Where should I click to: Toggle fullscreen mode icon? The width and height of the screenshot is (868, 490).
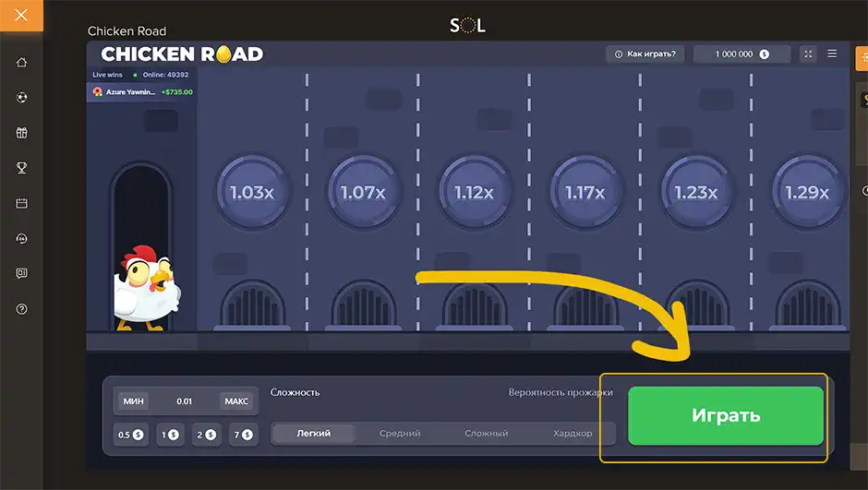(x=808, y=54)
